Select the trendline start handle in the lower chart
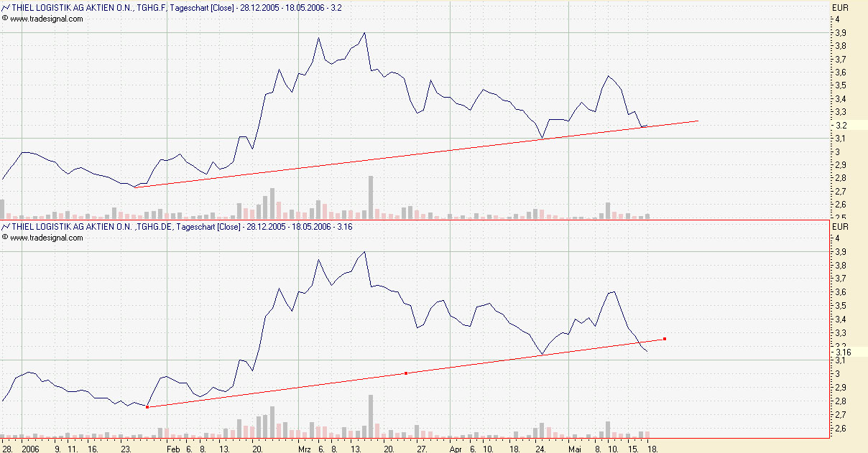The height and width of the screenshot is (453, 868). (147, 407)
